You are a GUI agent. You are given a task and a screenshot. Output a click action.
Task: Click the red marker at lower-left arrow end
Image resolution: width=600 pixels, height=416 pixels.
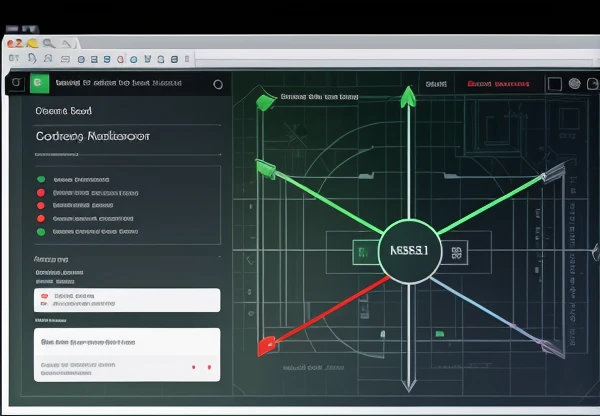tap(266, 346)
